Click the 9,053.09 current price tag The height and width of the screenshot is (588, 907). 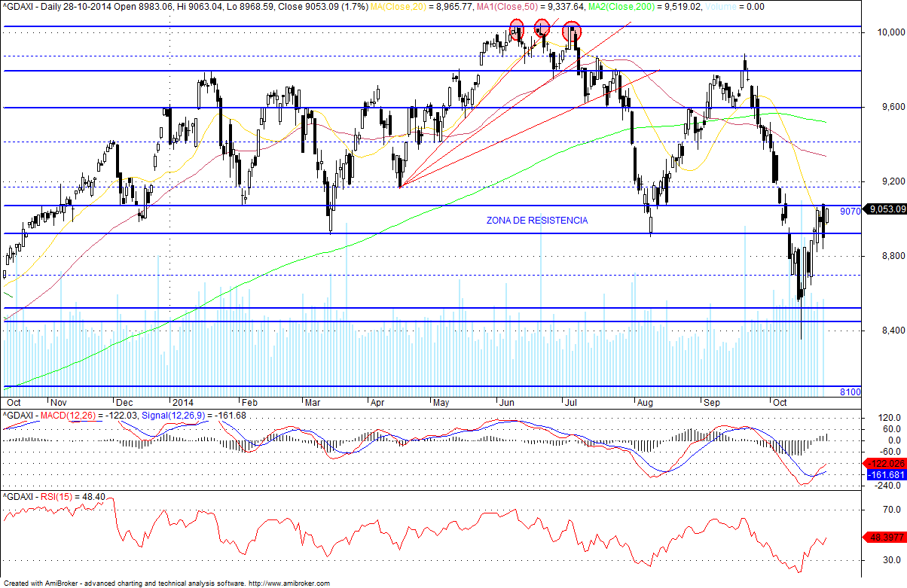coord(884,209)
